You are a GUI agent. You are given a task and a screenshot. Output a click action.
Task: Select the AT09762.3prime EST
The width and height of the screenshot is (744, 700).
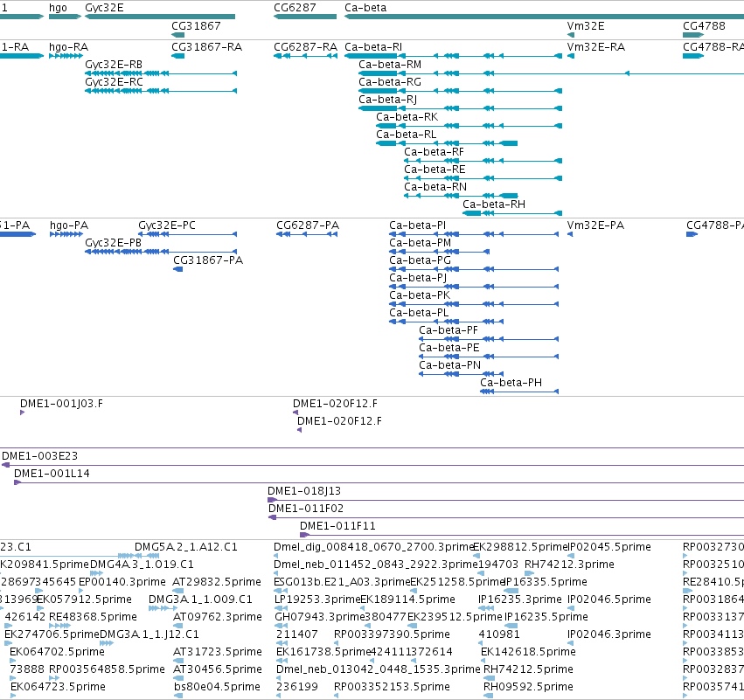[218, 617]
